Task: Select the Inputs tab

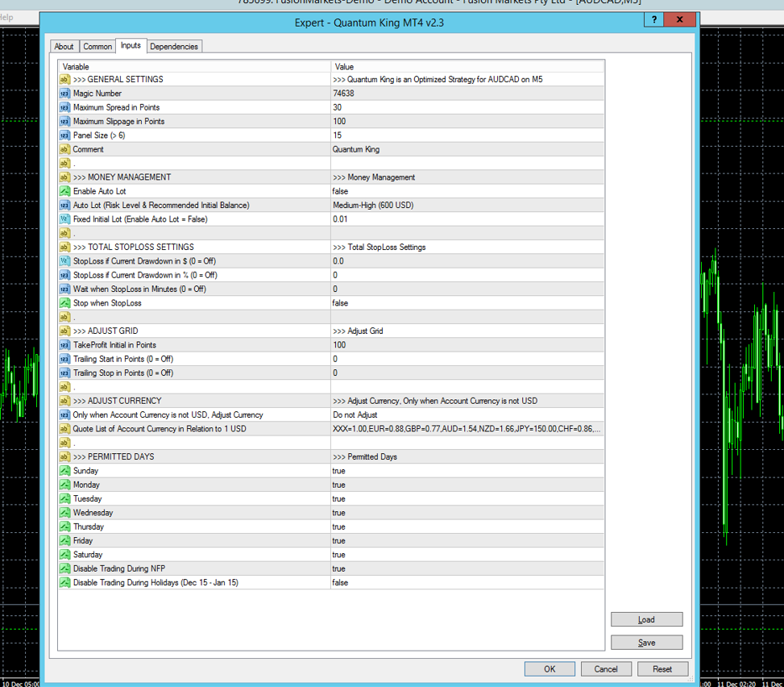Action: coord(131,45)
